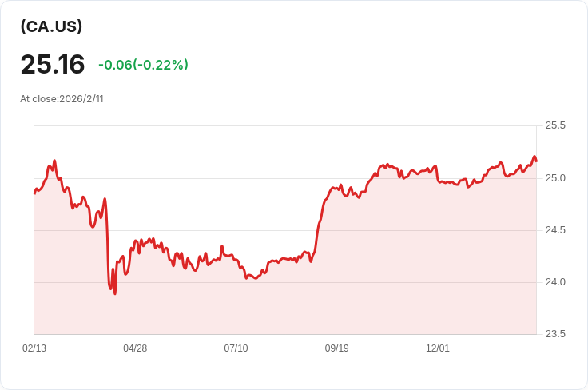Select the 12/01 x-axis date label
Viewport: 588px width, 390px height.
[x=438, y=348]
